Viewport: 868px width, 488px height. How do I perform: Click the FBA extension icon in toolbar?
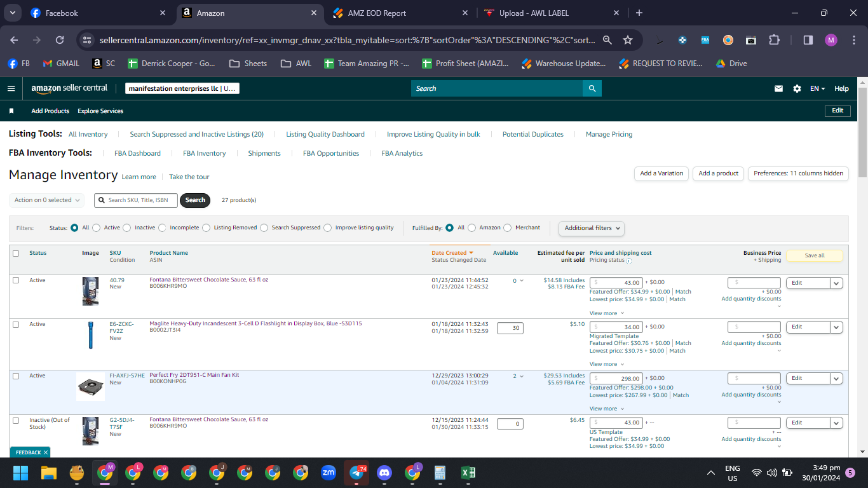(x=705, y=40)
